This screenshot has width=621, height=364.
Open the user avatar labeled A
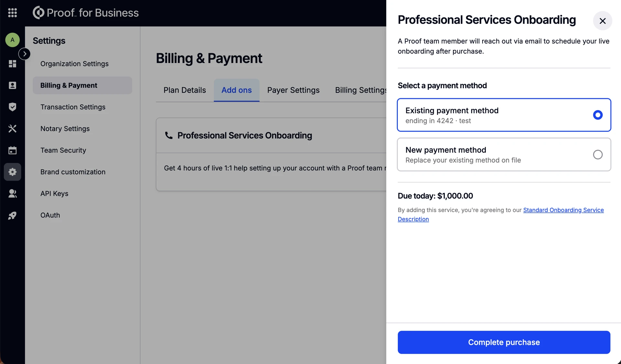(12, 40)
